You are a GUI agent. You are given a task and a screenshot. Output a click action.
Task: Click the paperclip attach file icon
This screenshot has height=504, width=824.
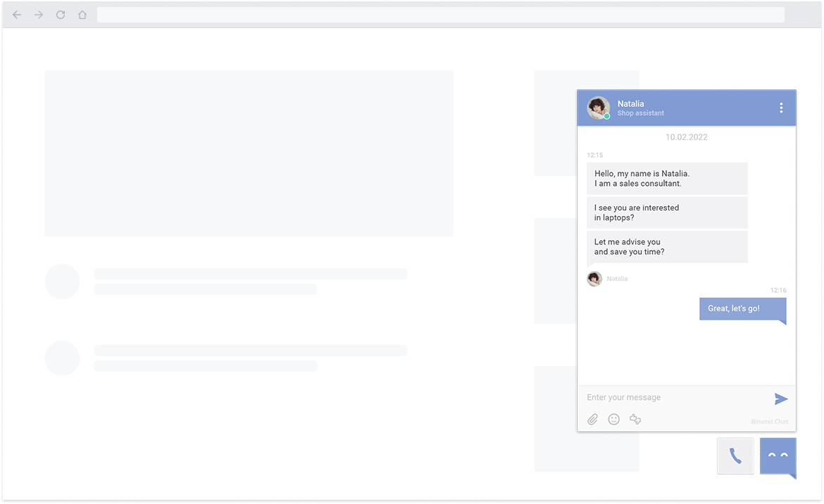(x=593, y=420)
